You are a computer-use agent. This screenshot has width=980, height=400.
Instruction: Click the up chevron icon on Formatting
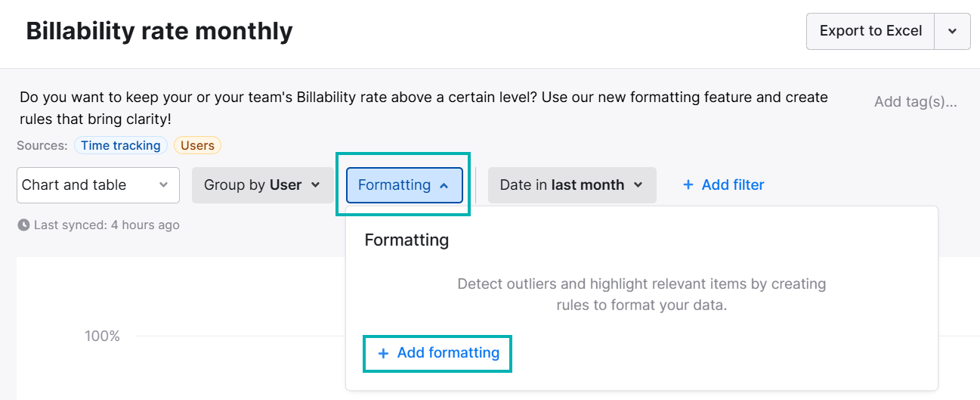click(x=444, y=185)
